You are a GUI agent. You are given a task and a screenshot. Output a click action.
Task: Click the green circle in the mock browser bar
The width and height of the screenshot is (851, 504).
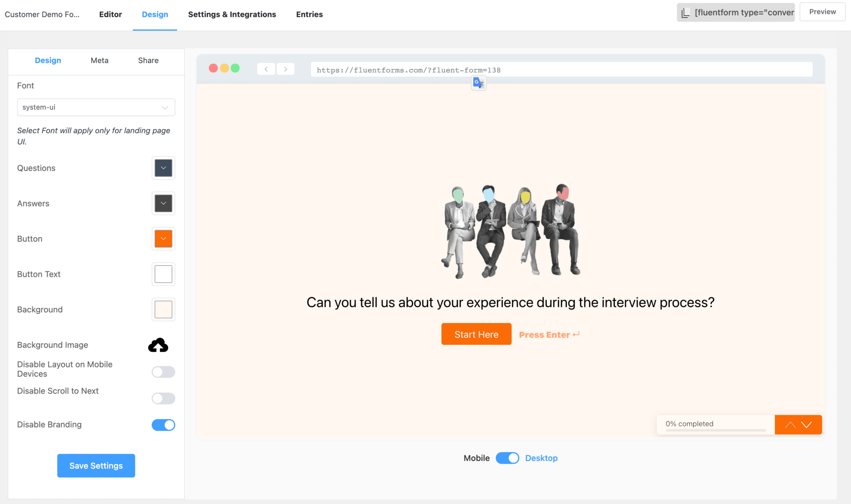[x=236, y=68]
